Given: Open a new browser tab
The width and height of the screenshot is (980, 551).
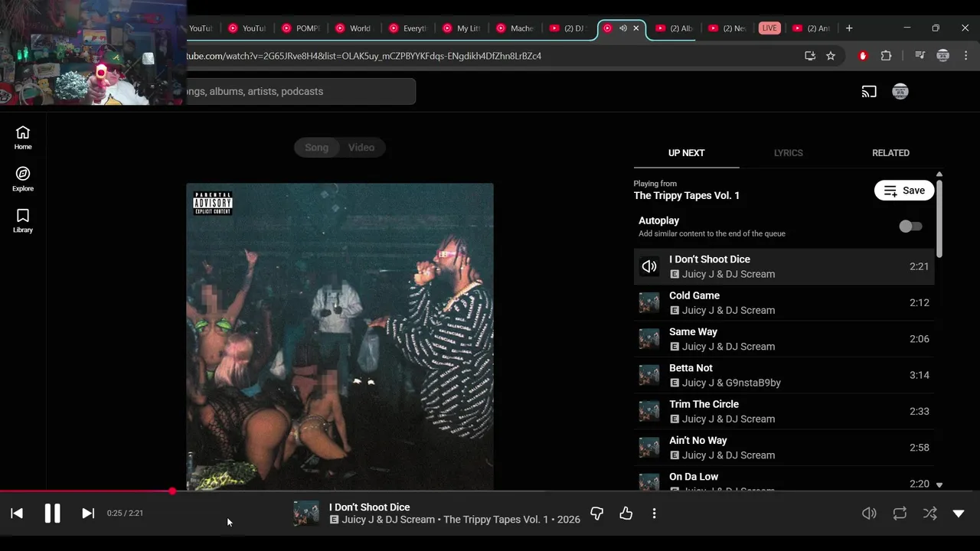Looking at the screenshot, I should 849,28.
